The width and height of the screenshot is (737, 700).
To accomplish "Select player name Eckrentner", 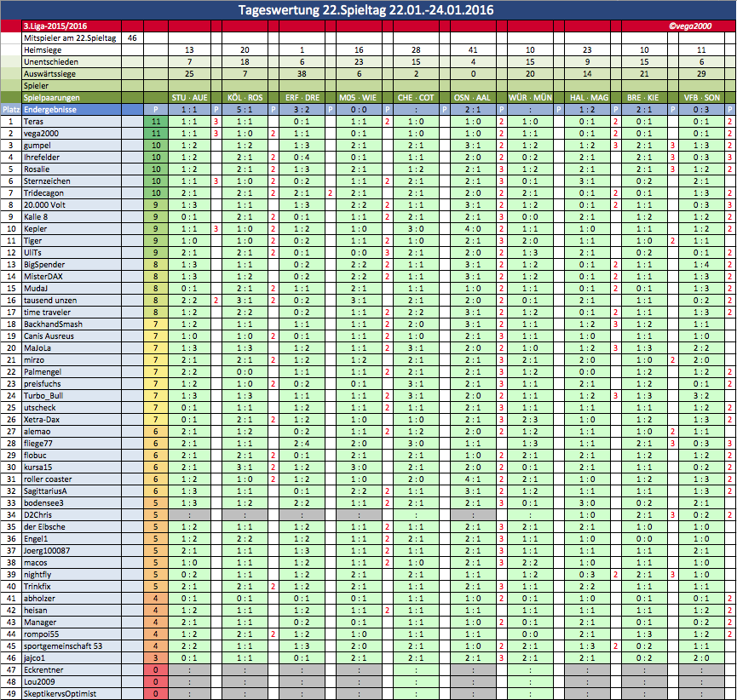I will click(43, 670).
